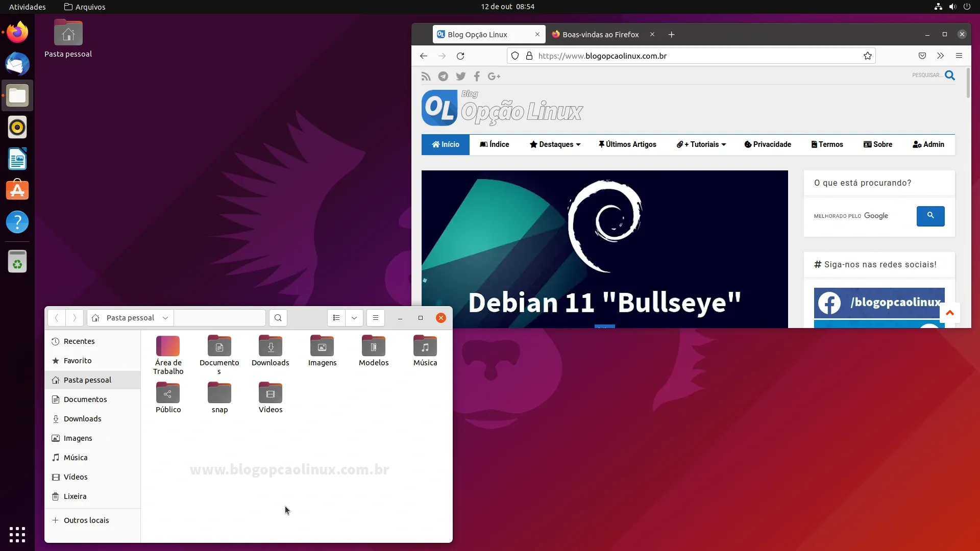Viewport: 980px width, 551px height.
Task: Click the Recentes sidebar icon
Action: click(x=55, y=341)
